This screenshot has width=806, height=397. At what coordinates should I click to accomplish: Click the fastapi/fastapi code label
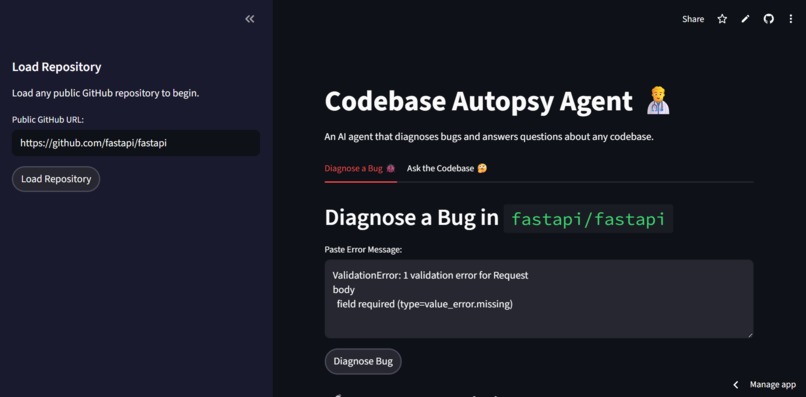(x=588, y=219)
